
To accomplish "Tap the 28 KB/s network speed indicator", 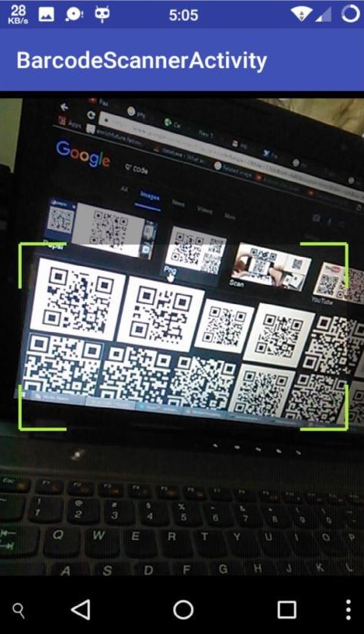I will 18,15.
